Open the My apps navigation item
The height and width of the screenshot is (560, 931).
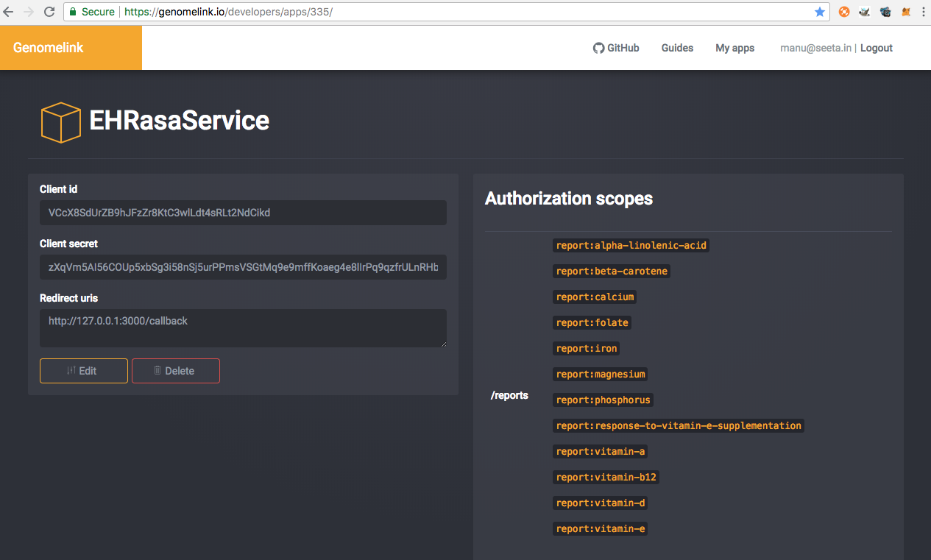tap(734, 48)
